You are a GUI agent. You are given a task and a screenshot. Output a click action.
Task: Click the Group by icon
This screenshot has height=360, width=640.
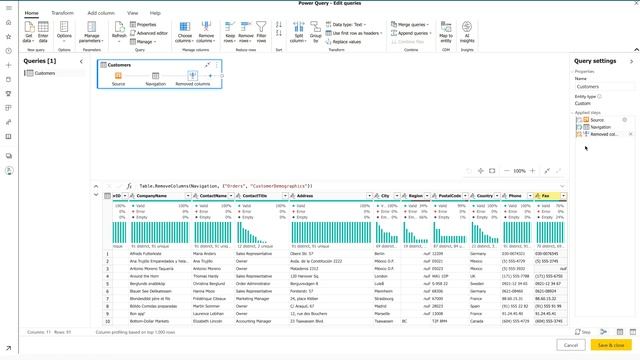click(x=316, y=27)
